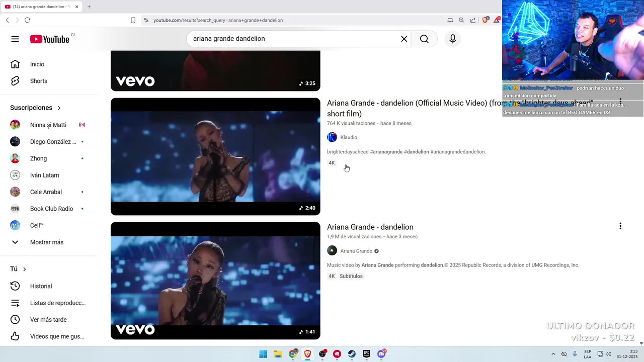Go back in browser
Screen dimensions: 644x362
click(7, 20)
